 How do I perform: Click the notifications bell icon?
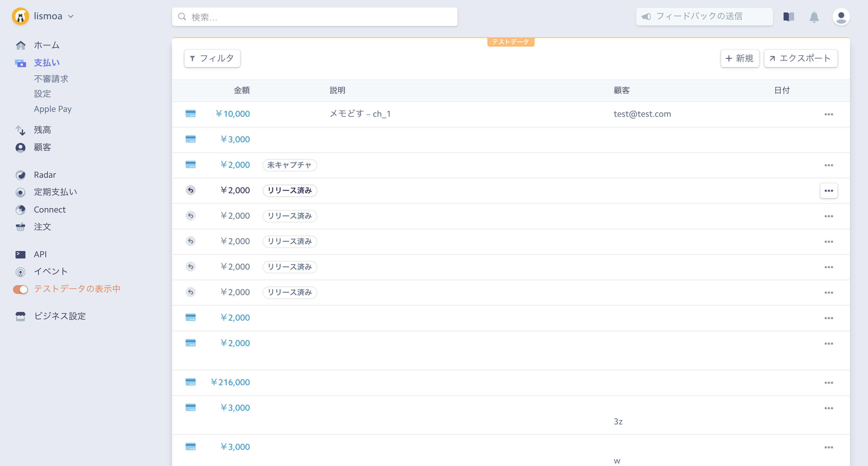[814, 17]
